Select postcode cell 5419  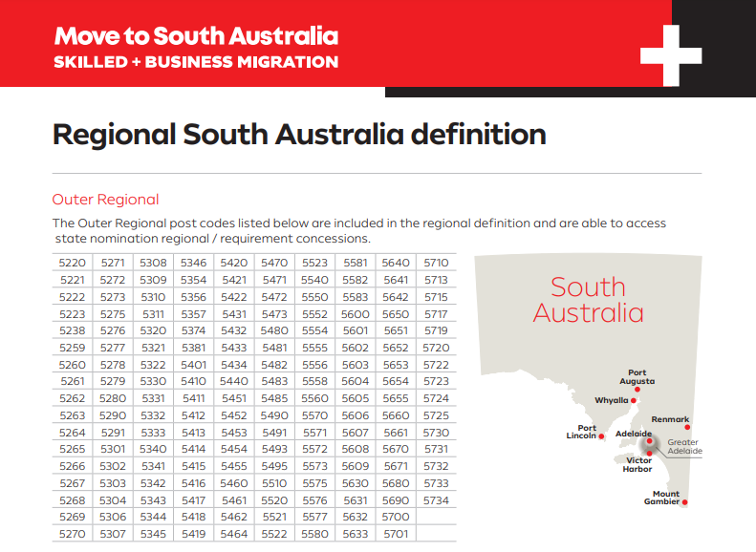pyautogui.click(x=194, y=534)
